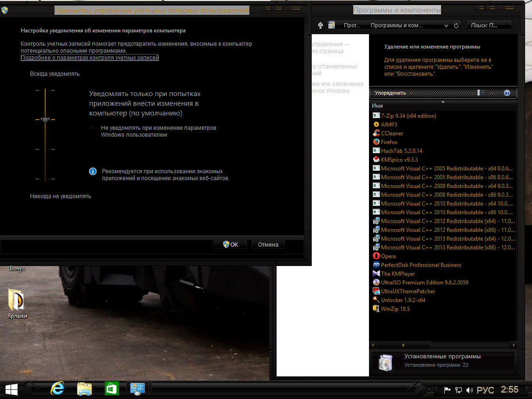Viewport: 532px width, 399px height.
Task: Refresh the Programs and Features address bar
Action: point(456,25)
